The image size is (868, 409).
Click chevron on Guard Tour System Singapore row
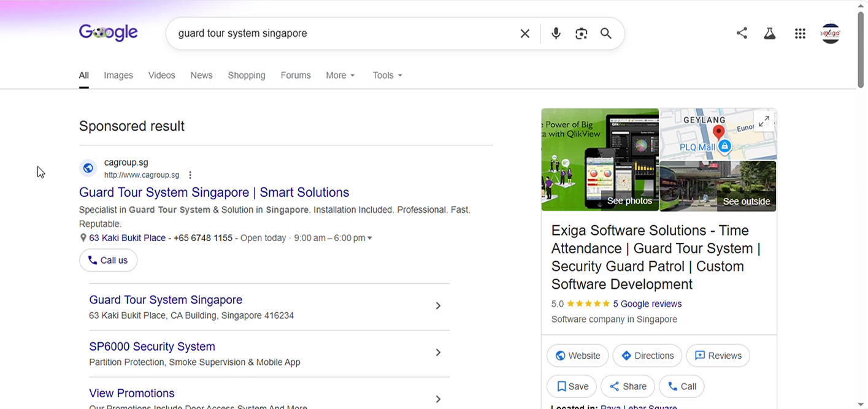coord(438,305)
